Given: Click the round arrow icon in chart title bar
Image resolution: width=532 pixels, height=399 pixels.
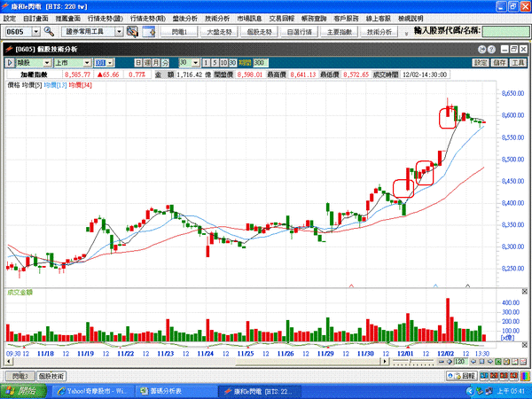Looking at the screenshot, I should [x=481, y=50].
